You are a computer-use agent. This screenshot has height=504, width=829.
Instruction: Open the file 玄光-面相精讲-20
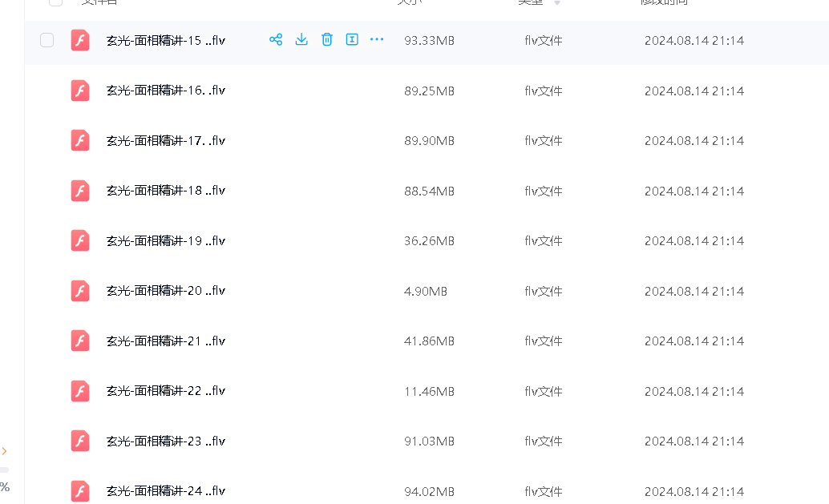click(165, 291)
